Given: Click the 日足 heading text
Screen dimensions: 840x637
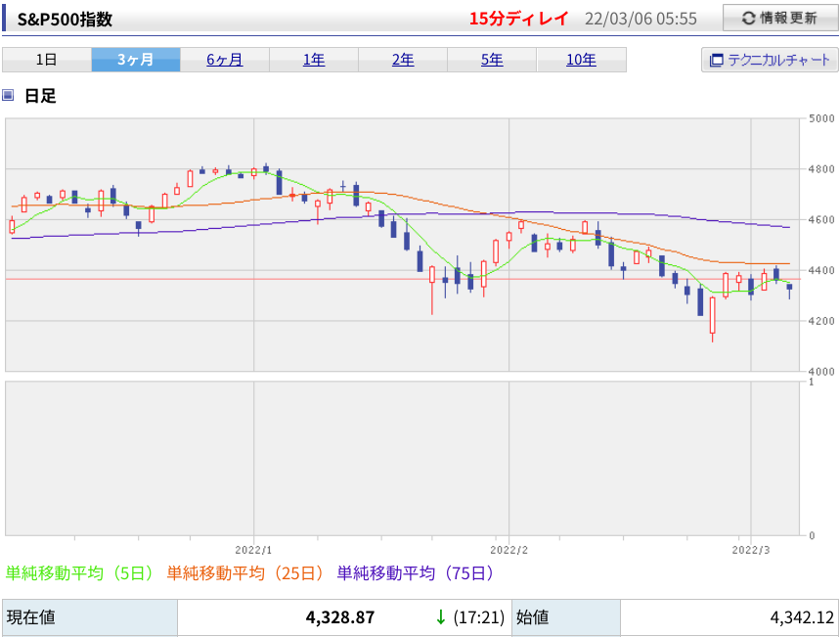Looking at the screenshot, I should 40,96.
